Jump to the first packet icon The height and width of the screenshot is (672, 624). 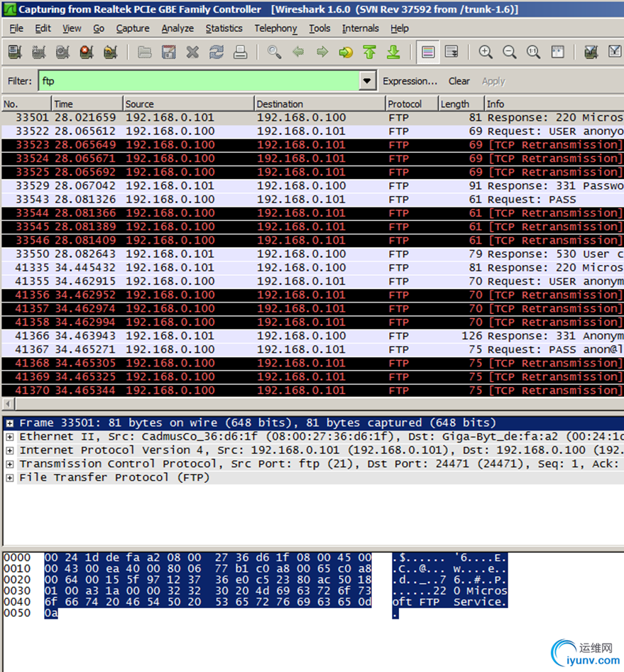click(x=369, y=52)
